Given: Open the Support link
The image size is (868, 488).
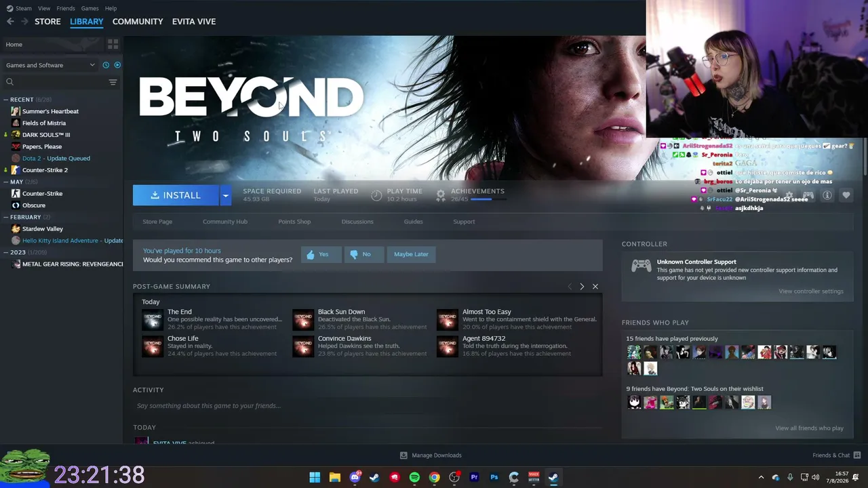Looking at the screenshot, I should coord(464,222).
